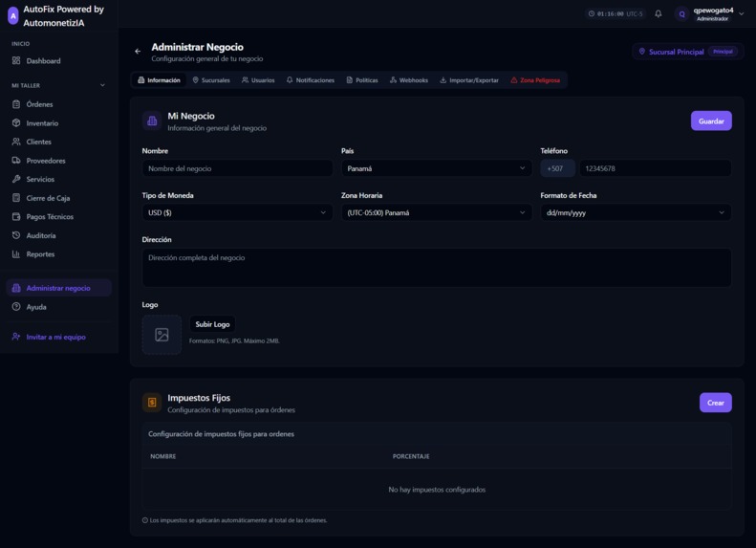The image size is (756, 548).
Task: Open the Órdenes link in the sidebar
Action: (39, 104)
